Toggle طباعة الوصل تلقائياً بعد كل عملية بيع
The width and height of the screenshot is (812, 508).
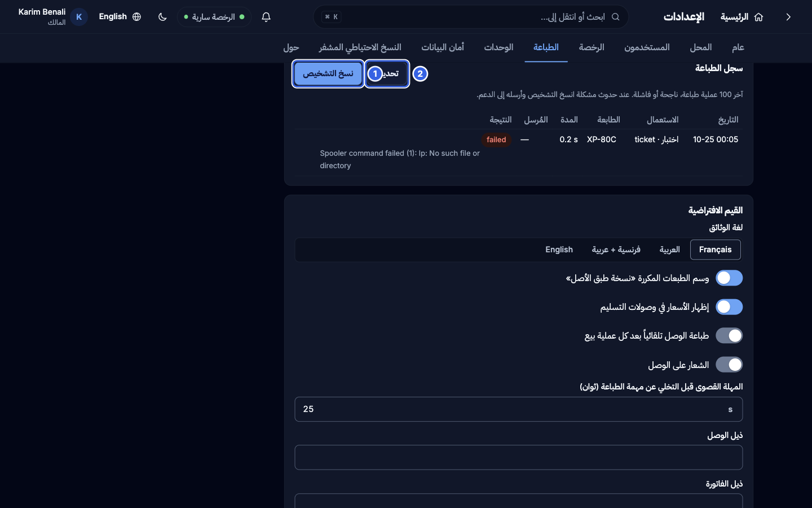[x=729, y=336]
